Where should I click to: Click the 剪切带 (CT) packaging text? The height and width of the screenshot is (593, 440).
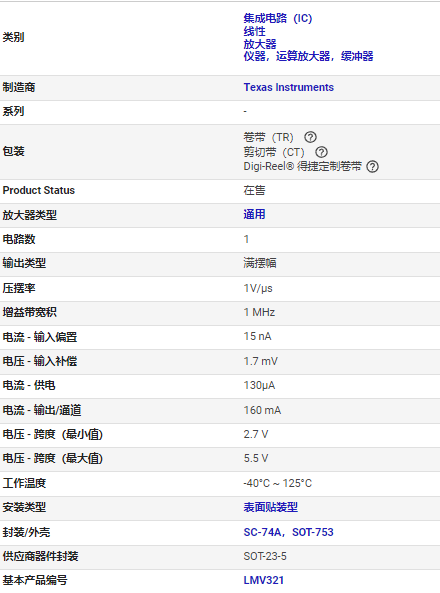[274, 152]
